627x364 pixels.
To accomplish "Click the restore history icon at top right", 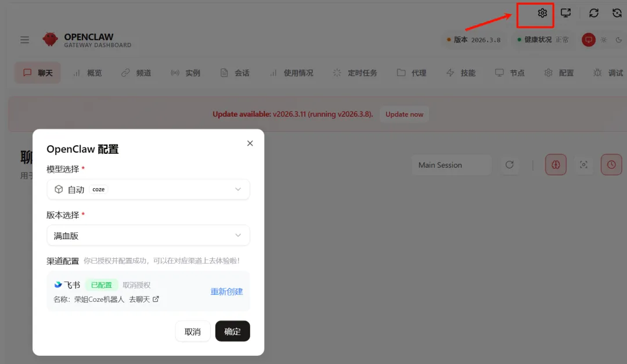I will [x=617, y=13].
